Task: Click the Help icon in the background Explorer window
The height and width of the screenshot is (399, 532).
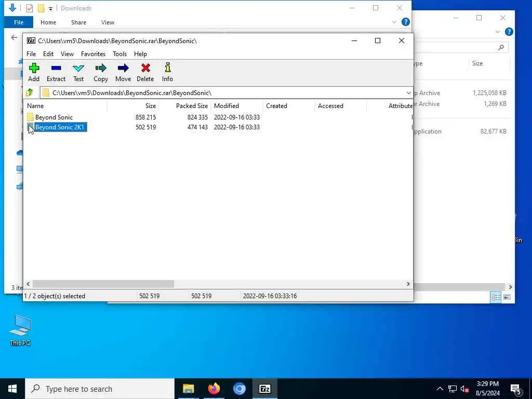Action: [x=509, y=32]
